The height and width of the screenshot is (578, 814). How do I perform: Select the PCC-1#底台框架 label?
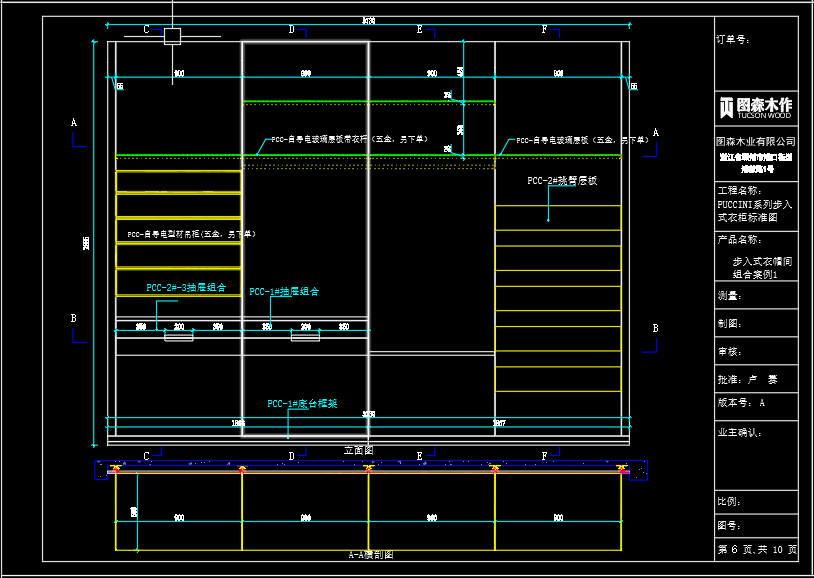pyautogui.click(x=302, y=404)
